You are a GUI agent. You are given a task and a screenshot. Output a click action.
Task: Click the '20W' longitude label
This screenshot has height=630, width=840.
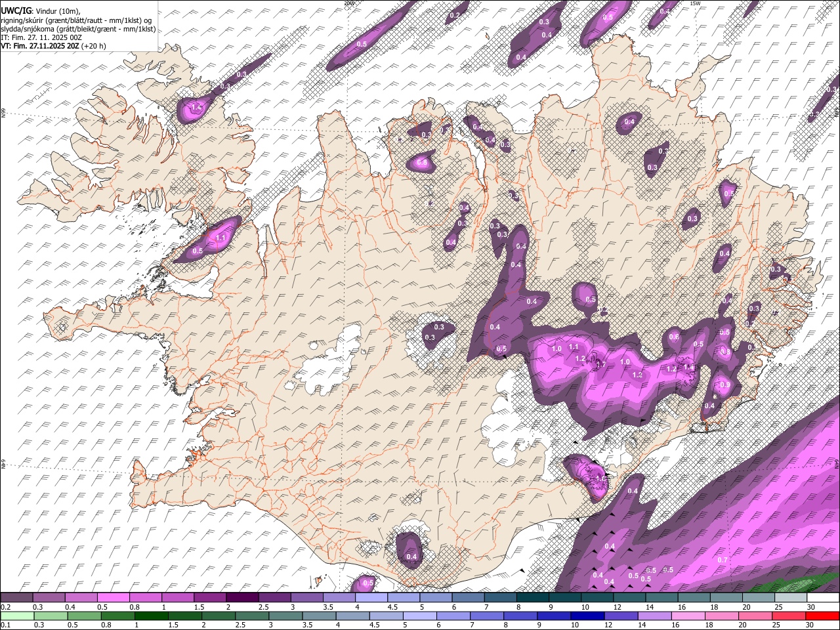click(349, 3)
